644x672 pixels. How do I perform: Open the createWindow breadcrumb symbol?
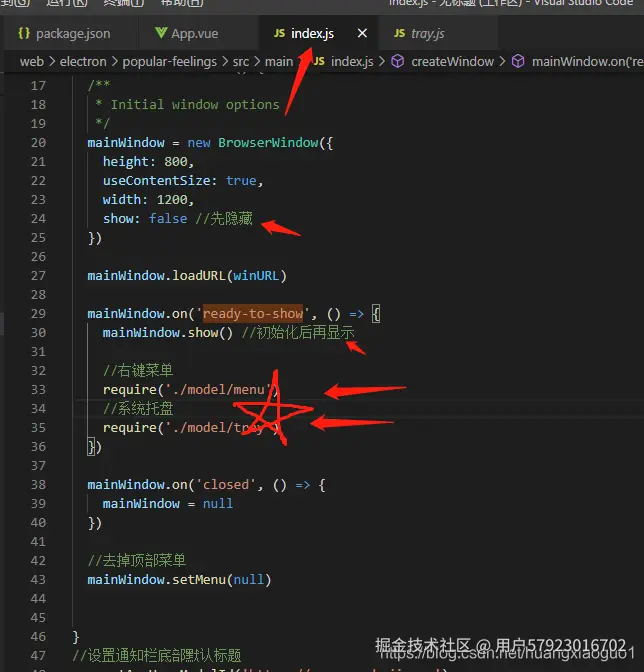[x=452, y=62]
